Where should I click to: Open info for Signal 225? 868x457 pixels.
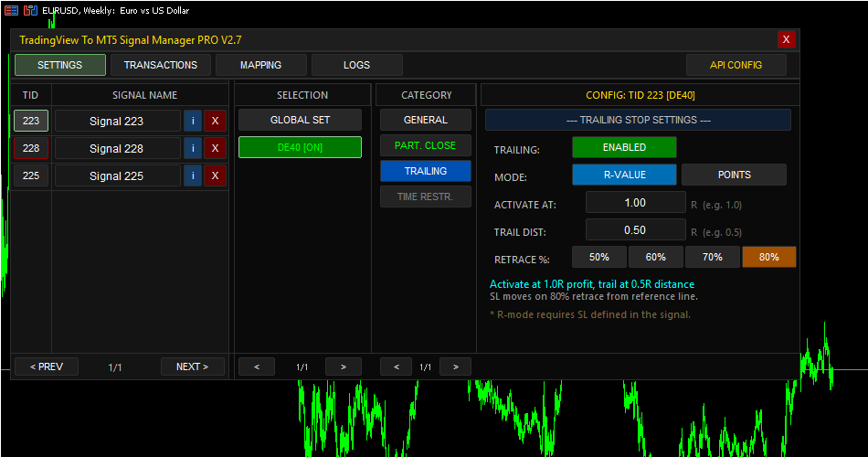tap(193, 175)
